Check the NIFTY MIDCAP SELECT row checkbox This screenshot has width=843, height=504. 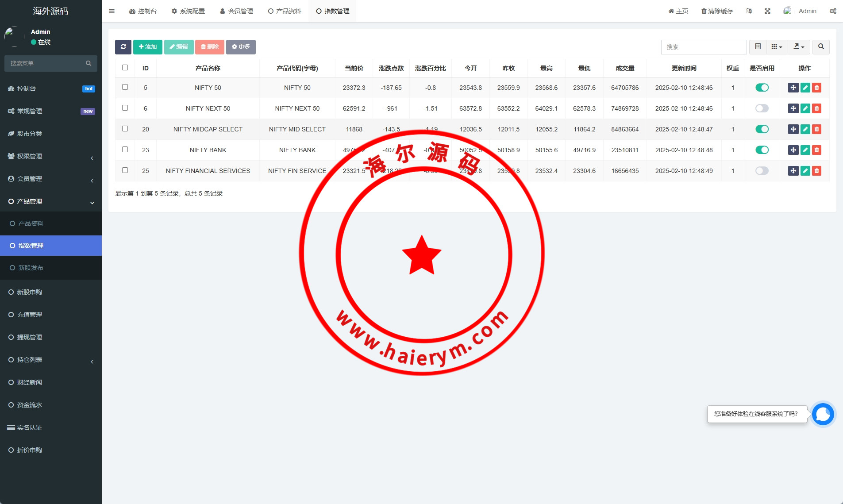point(125,129)
